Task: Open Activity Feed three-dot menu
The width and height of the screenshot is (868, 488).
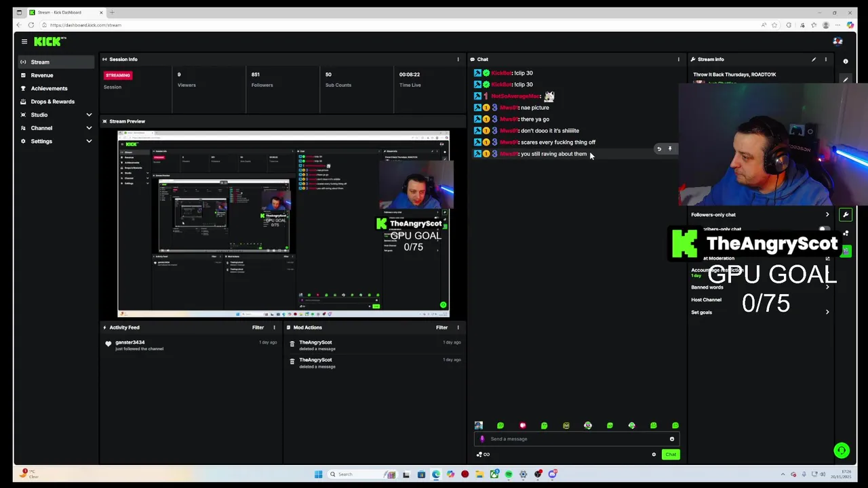Action: 274,328
